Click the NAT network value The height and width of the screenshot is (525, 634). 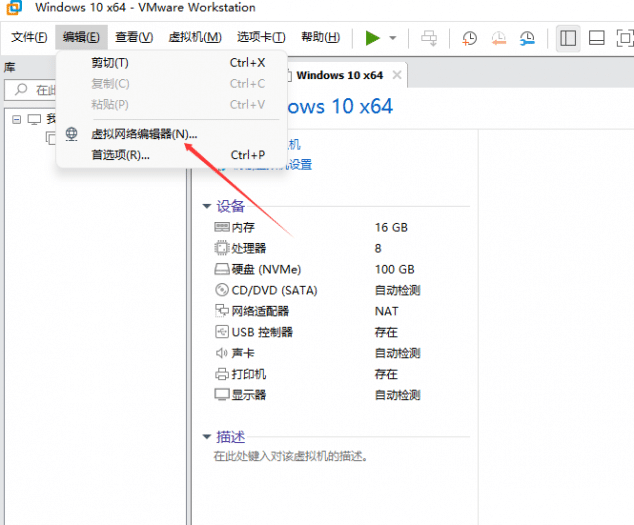[387, 311]
